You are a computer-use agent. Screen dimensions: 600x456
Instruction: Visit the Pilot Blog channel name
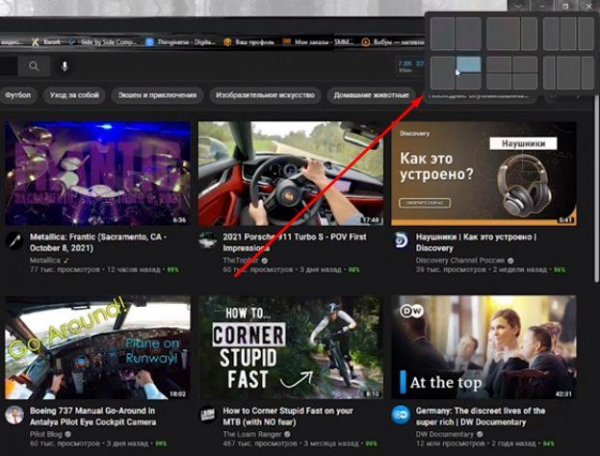tap(46, 434)
